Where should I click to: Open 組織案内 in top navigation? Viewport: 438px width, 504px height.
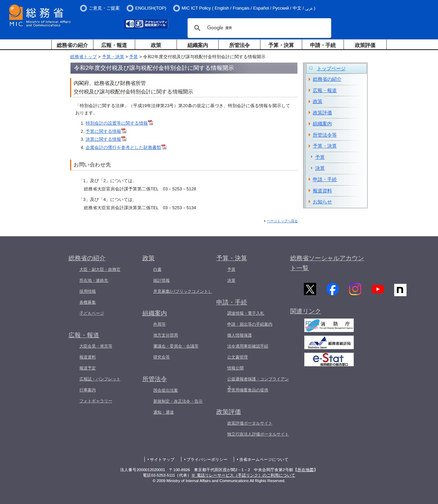197,45
